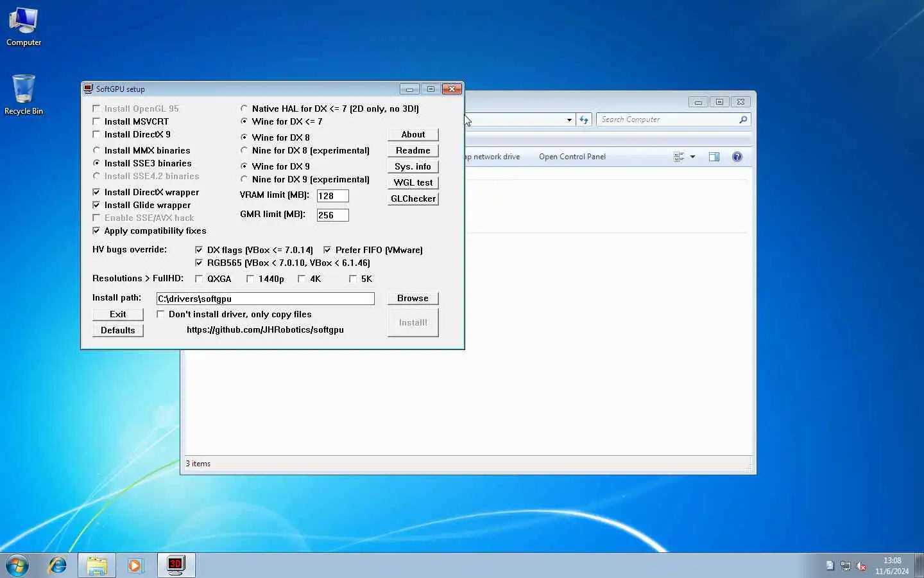Click the Action Center flag tray icon
924x578 pixels.
point(830,566)
